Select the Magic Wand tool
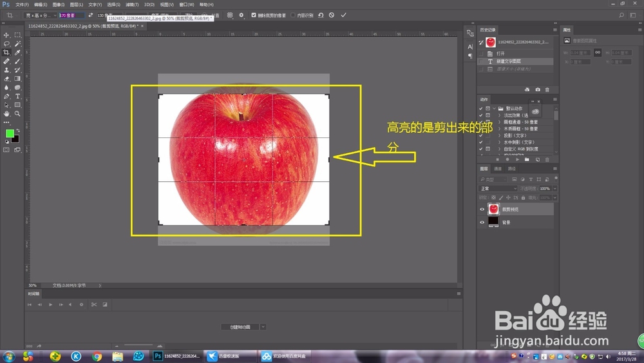This screenshot has height=363, width=644. [17, 44]
